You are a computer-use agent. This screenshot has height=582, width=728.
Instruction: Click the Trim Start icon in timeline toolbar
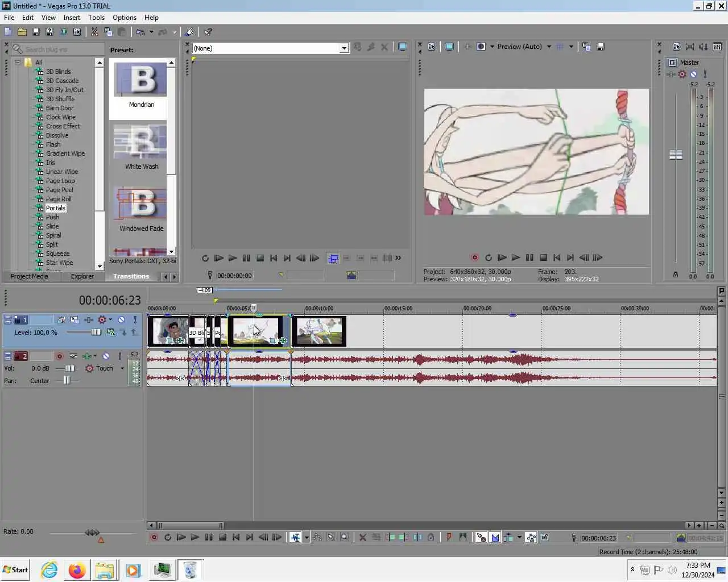390,537
